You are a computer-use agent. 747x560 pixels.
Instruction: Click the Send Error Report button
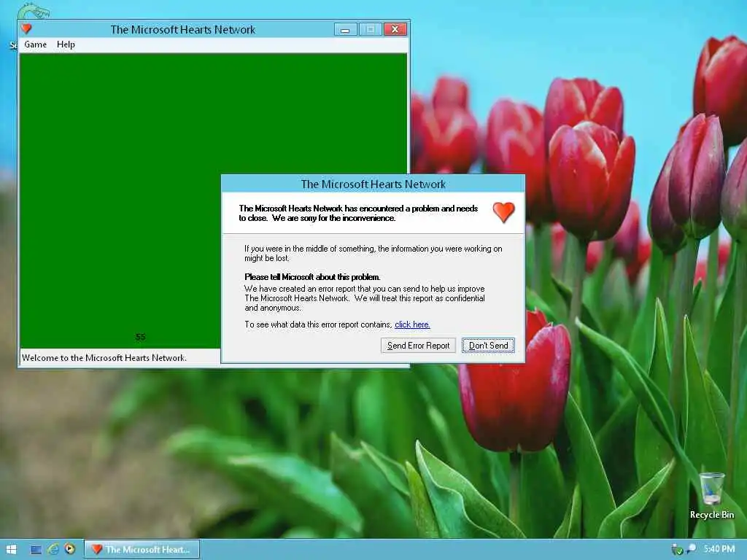[418, 345]
